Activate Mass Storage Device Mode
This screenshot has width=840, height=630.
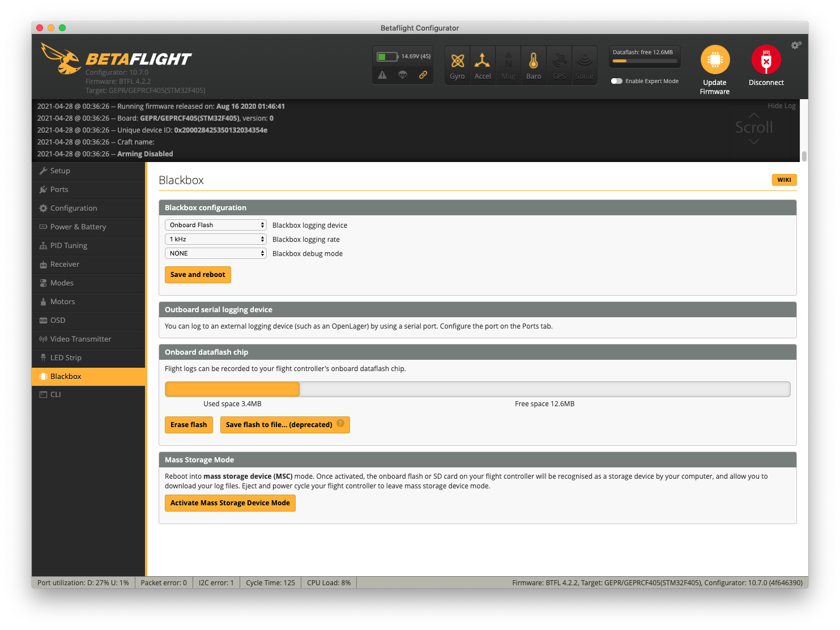[230, 503]
